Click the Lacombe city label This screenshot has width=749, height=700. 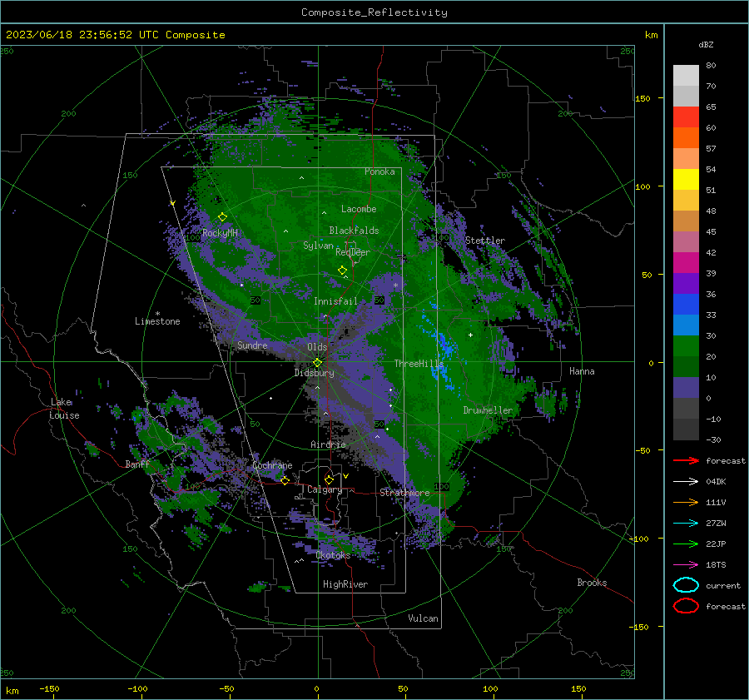(x=359, y=209)
